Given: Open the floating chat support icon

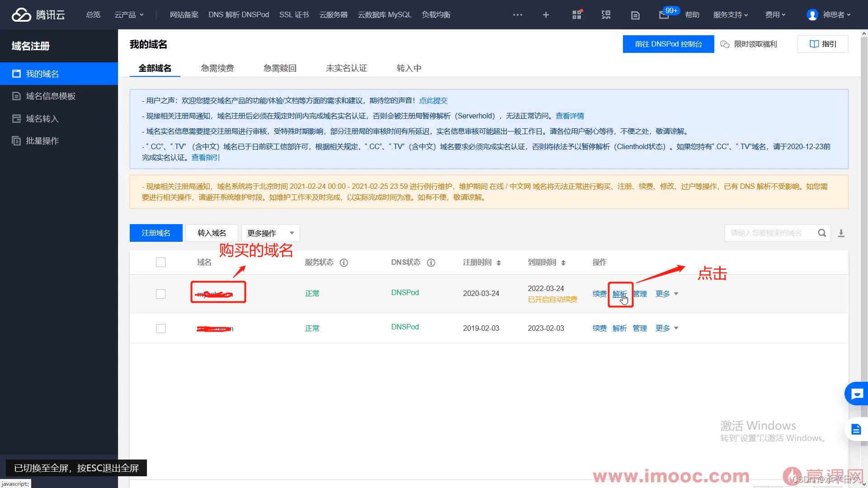Looking at the screenshot, I should pyautogui.click(x=856, y=394).
